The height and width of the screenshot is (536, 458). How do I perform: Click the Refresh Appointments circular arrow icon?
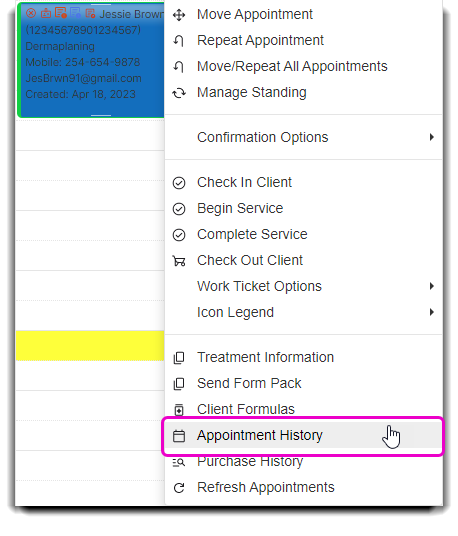tap(179, 488)
